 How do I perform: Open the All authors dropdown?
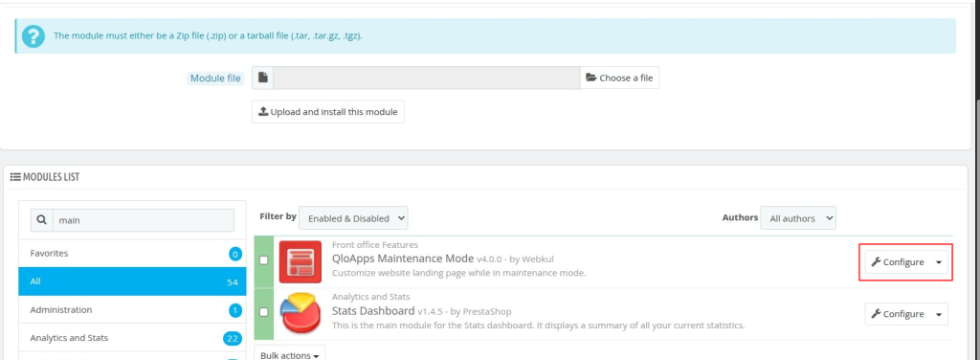798,218
